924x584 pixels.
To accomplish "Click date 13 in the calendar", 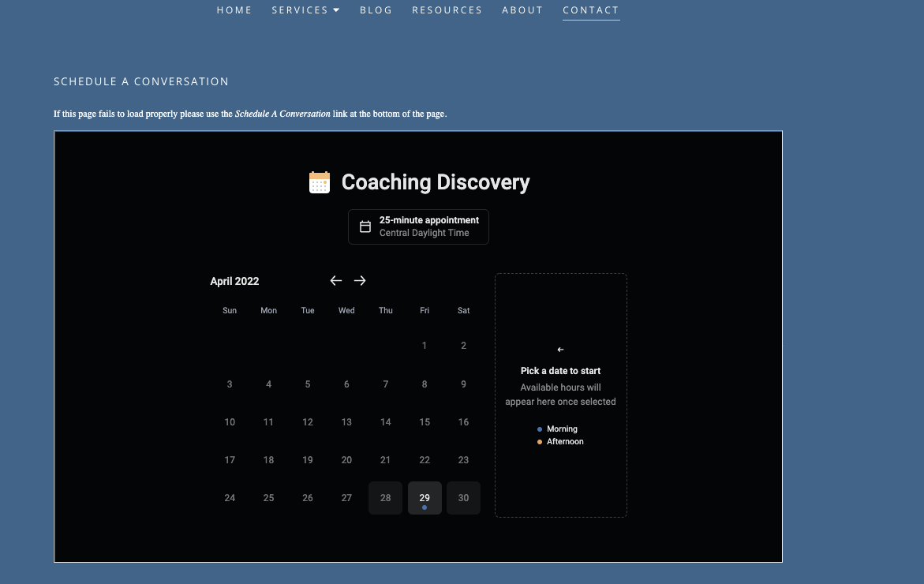I will pos(346,422).
